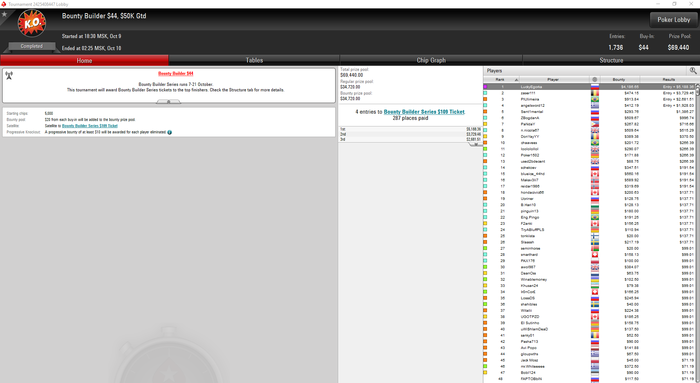Screen dimensions: 700x383
Task: Expand the prize payouts list handle
Action: pos(476,144)
